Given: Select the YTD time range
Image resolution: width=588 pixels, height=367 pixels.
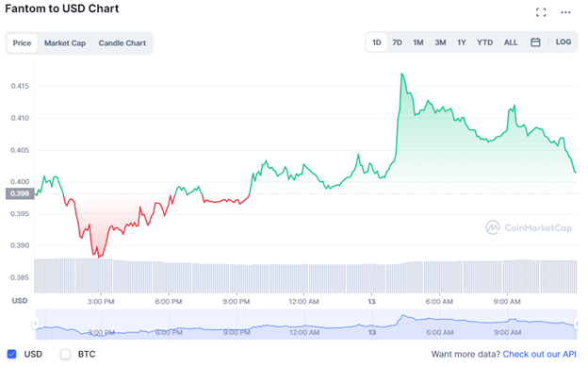Looking at the screenshot, I should tap(484, 42).
